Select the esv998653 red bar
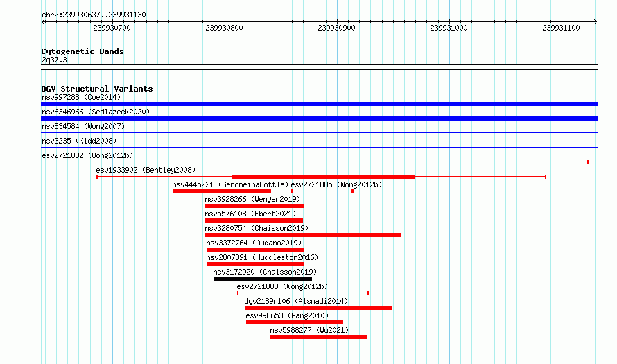The height and width of the screenshot is (364, 617). [x=295, y=322]
